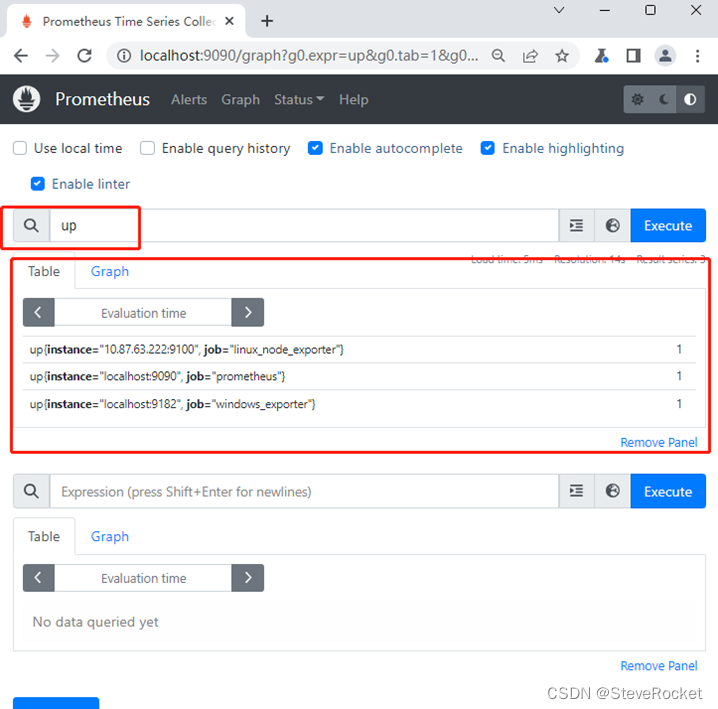Select the job="prometheus" result row

tap(359, 376)
